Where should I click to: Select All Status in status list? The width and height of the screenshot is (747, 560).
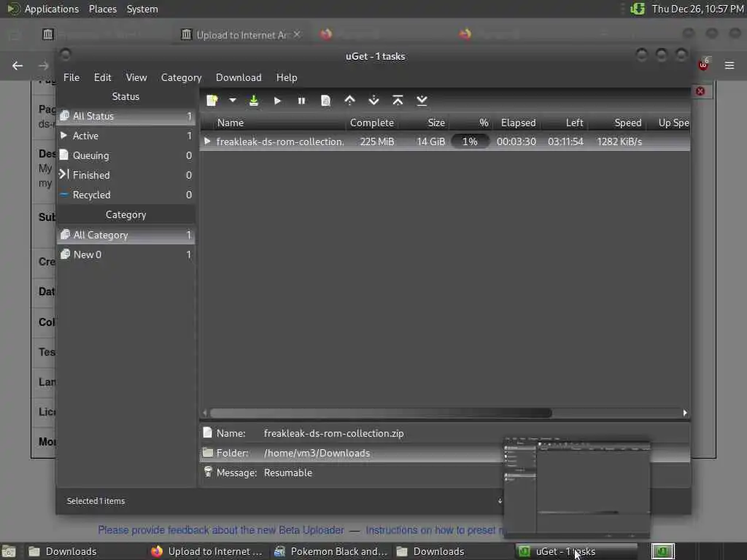coord(125,116)
